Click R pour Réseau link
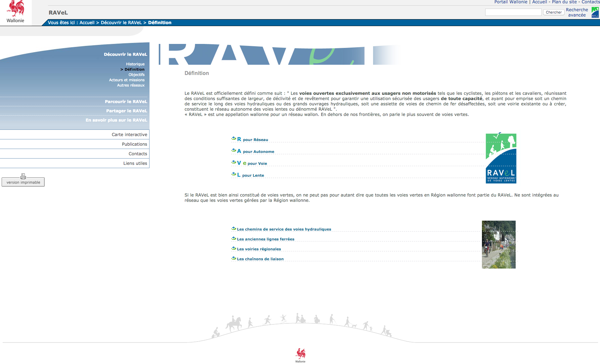Image resolution: width=600 pixels, height=364 pixels. tap(253, 139)
